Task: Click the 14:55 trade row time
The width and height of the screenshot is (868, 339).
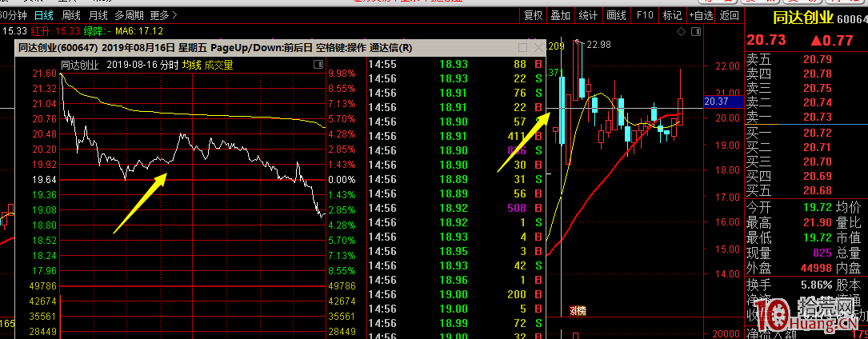Action: coord(382,64)
